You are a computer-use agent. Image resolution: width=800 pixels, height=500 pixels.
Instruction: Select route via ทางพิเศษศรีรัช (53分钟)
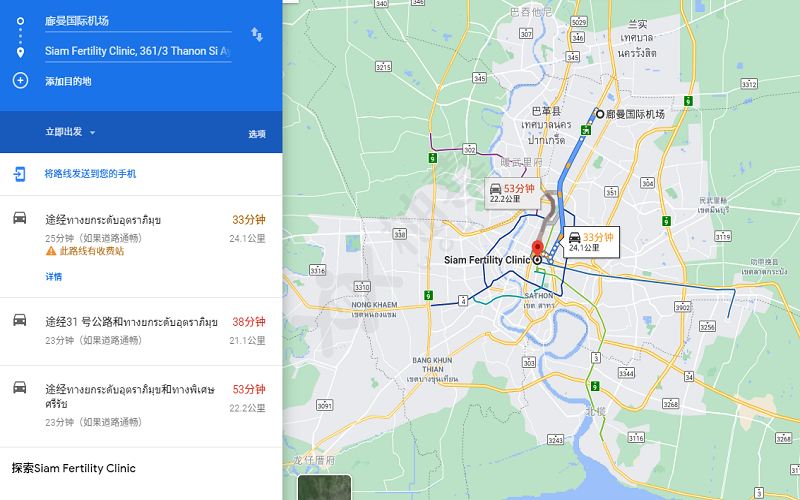tap(141, 406)
